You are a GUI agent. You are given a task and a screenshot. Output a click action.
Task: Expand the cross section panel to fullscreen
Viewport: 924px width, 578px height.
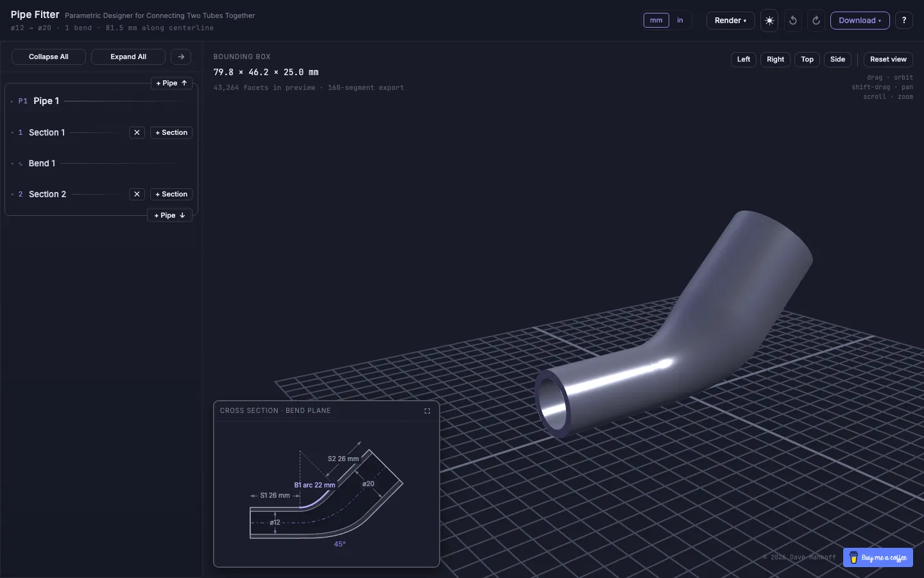427,411
